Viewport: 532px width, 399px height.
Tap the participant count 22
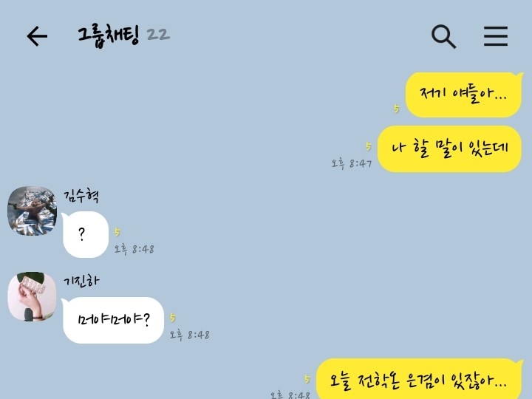158,35
